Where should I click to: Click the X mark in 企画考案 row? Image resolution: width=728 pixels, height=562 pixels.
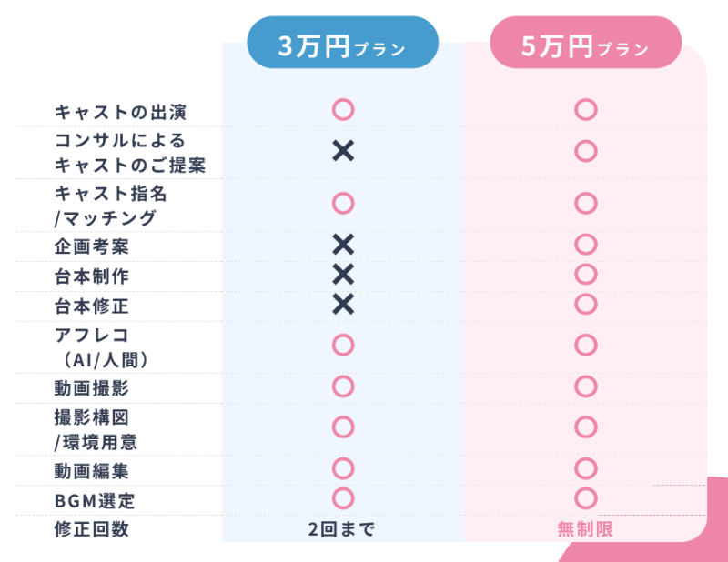(x=342, y=244)
